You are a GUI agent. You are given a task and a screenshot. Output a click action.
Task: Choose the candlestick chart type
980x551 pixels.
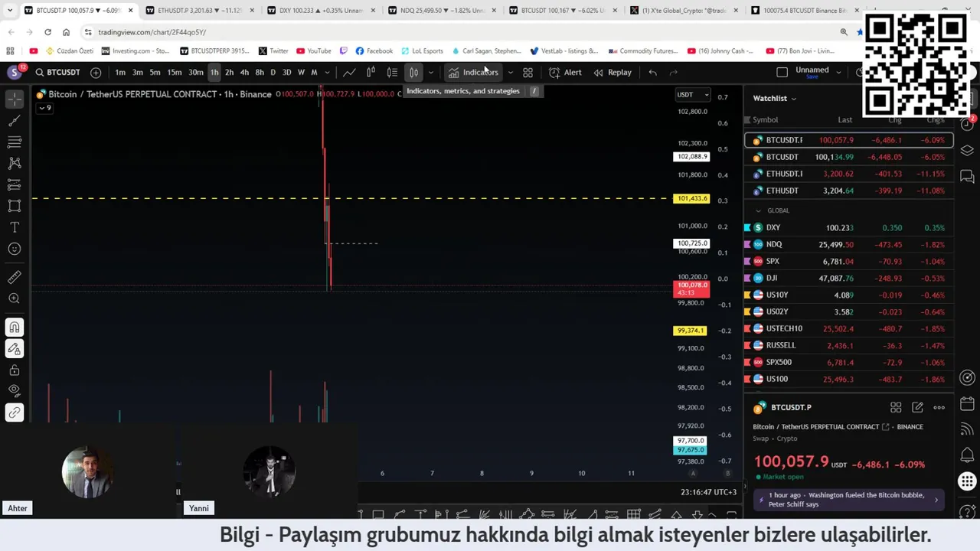pos(371,72)
